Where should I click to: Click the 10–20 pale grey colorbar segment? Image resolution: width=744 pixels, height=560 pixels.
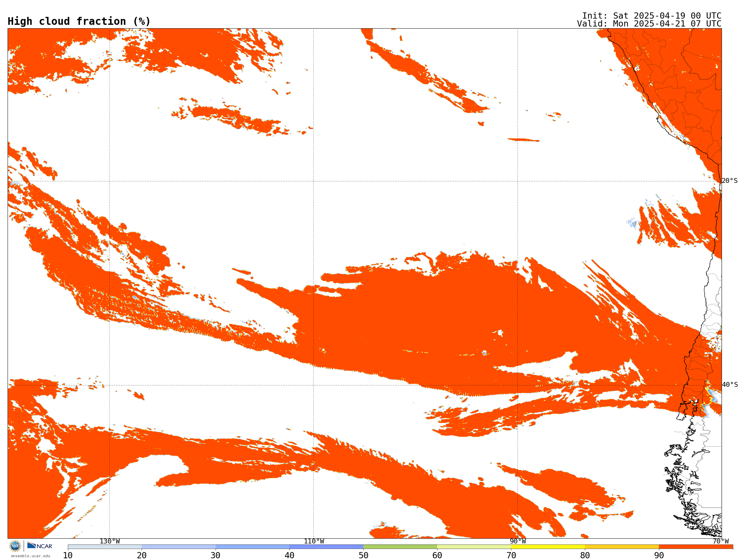pyautogui.click(x=105, y=547)
